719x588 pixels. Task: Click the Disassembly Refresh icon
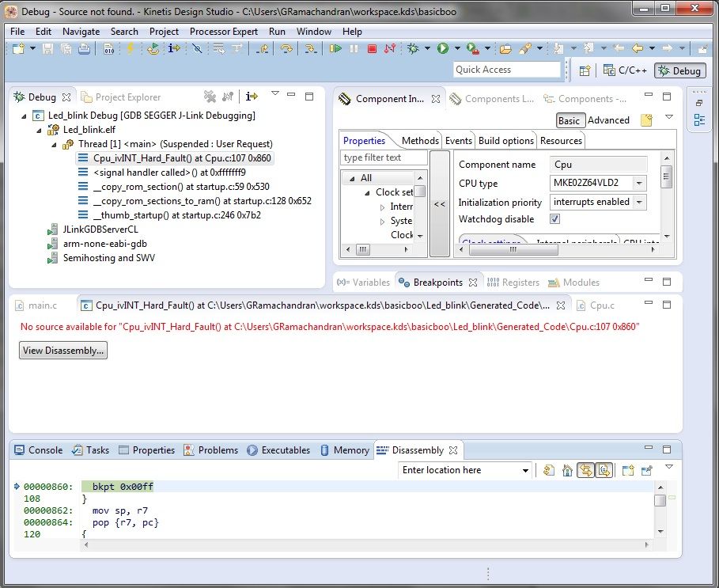(x=548, y=470)
